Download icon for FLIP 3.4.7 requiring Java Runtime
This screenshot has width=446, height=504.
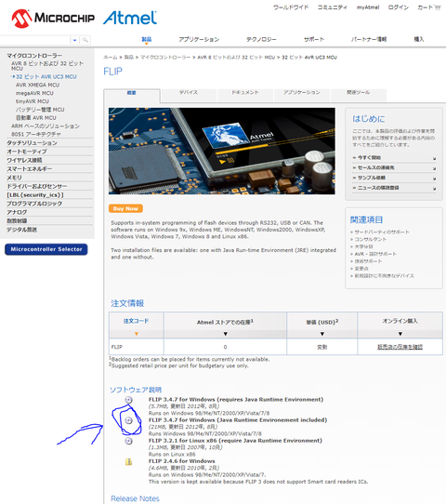point(128,400)
